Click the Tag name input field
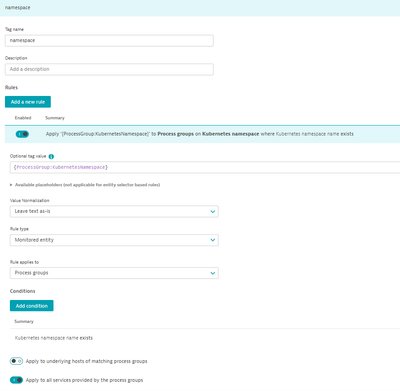Viewport: 400px width, 391px height. click(x=109, y=41)
